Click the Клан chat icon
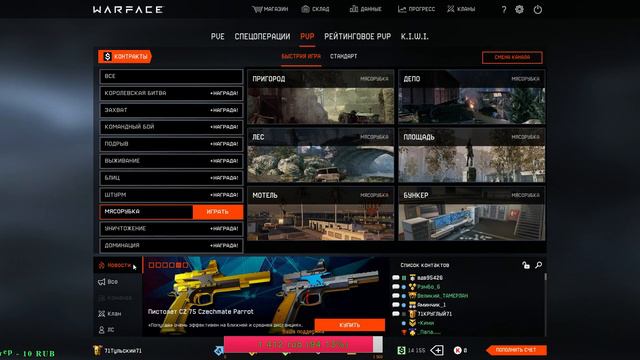The width and height of the screenshot is (640, 360). (x=102, y=313)
